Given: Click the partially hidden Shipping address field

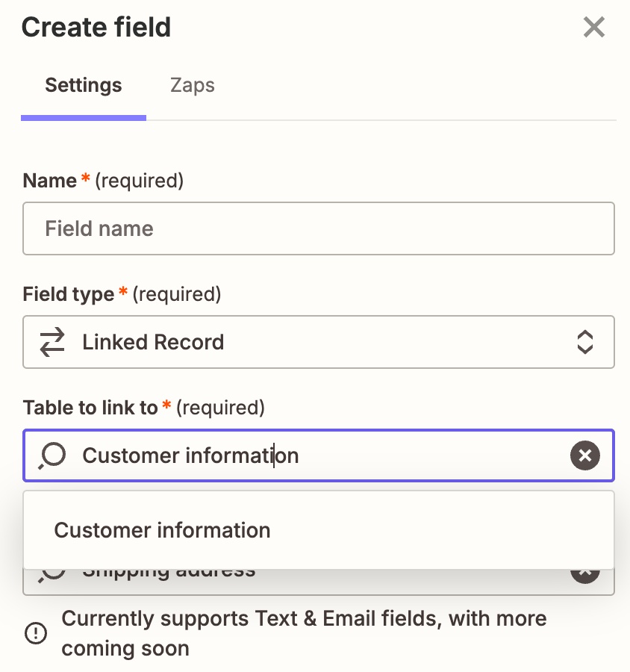Looking at the screenshot, I should click(319, 582).
